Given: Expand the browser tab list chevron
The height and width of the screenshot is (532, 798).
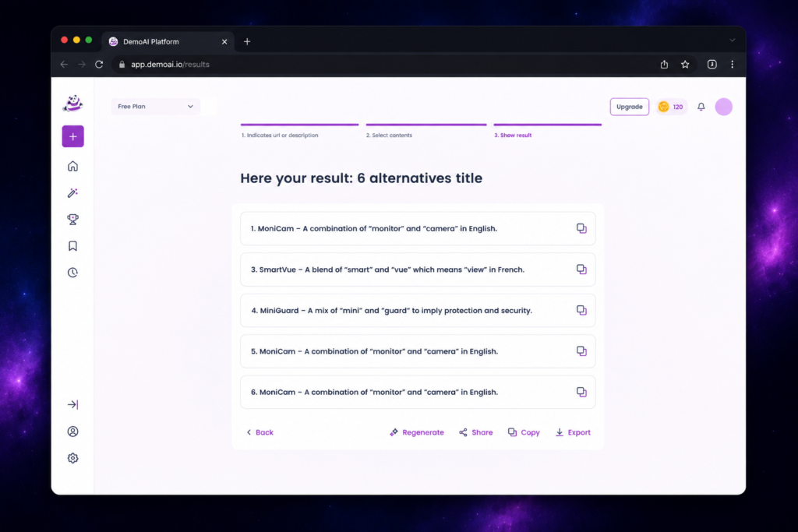Looking at the screenshot, I should click(x=733, y=41).
